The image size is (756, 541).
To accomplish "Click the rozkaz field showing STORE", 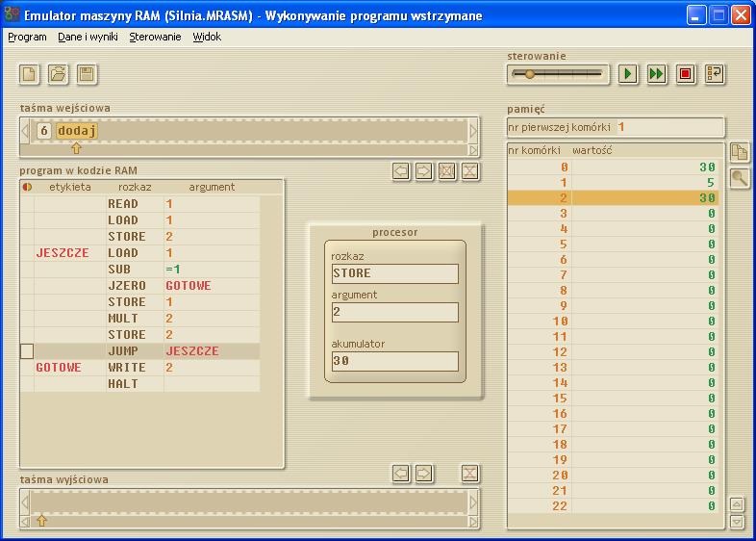I will [x=395, y=273].
